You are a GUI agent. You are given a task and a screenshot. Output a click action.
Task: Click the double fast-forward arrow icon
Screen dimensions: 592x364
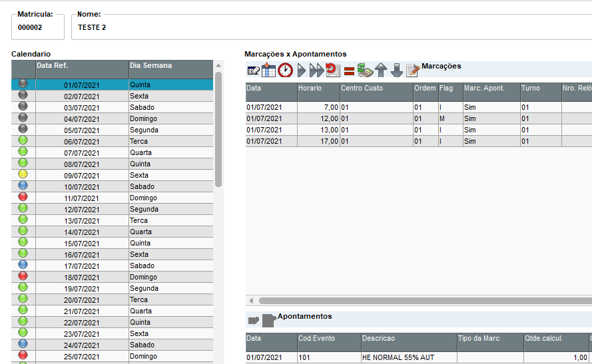(x=316, y=70)
